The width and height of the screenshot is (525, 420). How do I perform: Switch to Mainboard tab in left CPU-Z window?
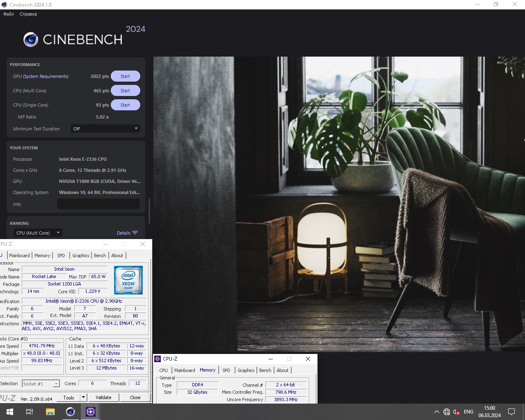(19, 256)
